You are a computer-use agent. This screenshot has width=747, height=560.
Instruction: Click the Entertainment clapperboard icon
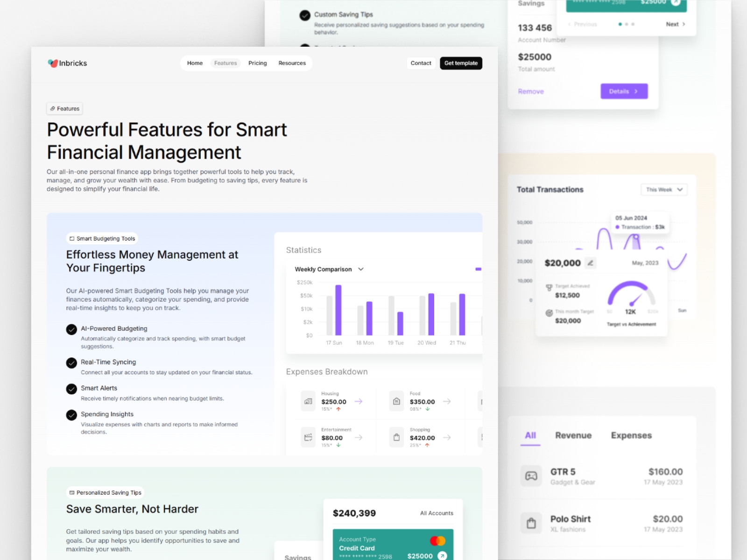coord(308,437)
